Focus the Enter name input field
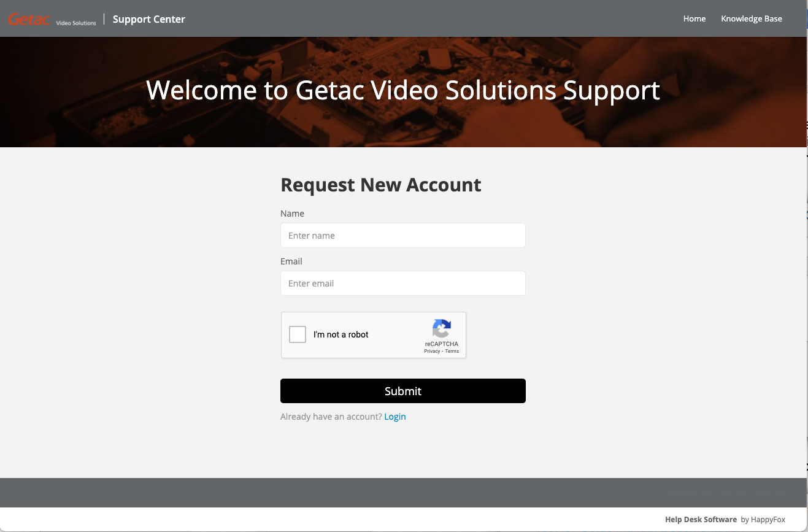Image resolution: width=808 pixels, height=532 pixels. click(x=403, y=236)
